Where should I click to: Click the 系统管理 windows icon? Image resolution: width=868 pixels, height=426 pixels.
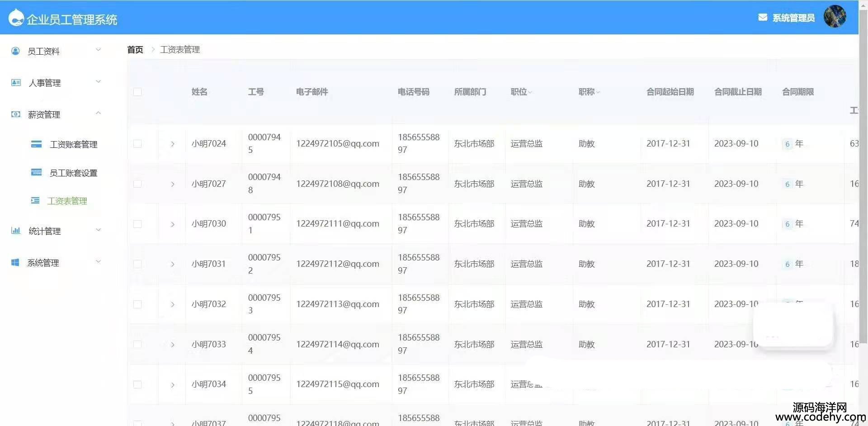(15, 262)
